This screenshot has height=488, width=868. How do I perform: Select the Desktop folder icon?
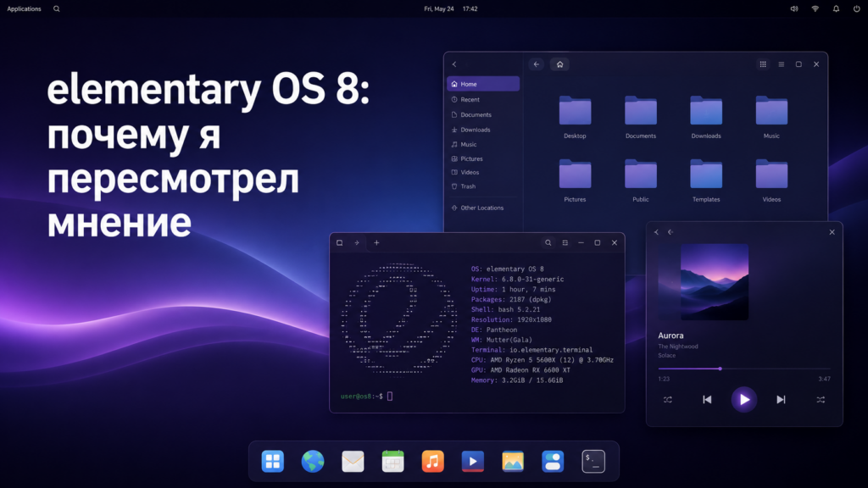click(575, 111)
